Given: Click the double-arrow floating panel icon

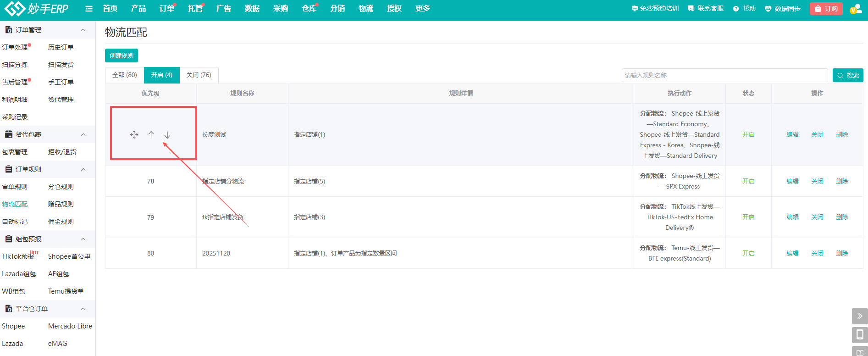Looking at the screenshot, I should click(860, 316).
